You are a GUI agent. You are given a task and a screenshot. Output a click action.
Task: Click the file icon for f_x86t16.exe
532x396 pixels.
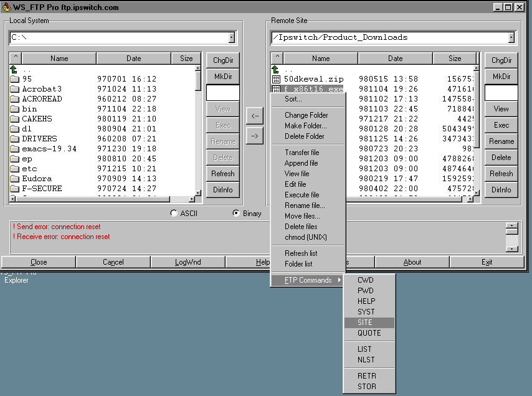click(x=276, y=89)
